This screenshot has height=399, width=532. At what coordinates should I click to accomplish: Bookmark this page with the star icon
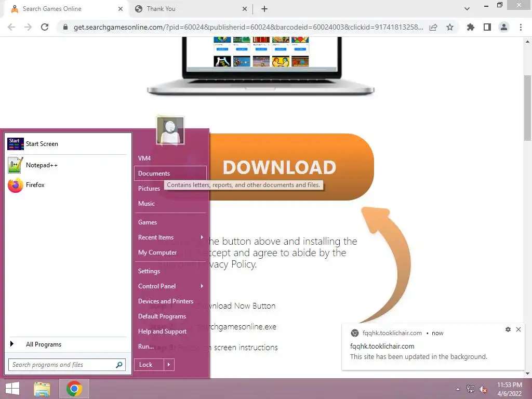(x=450, y=27)
